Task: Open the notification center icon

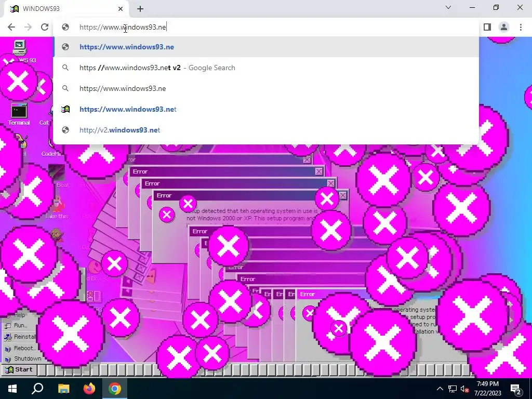Action: pyautogui.click(x=516, y=389)
